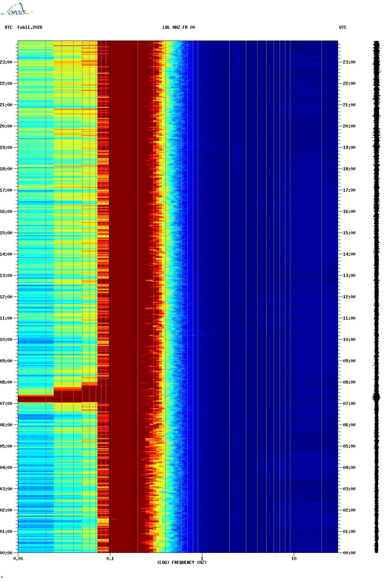Image resolution: width=392 pixels, height=581 pixels.
Task: Select the 12:00 marker on the right axis
Action: pos(349,297)
